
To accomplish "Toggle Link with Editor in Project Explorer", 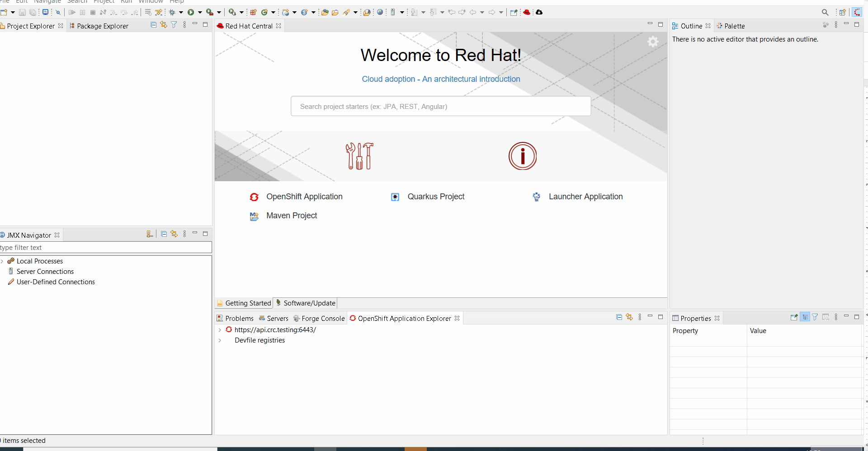I will [164, 25].
